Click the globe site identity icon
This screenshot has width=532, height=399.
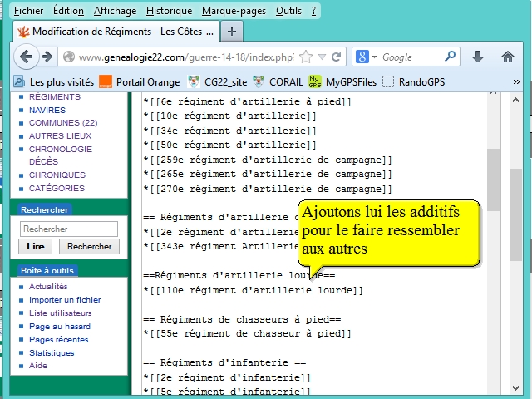69,57
